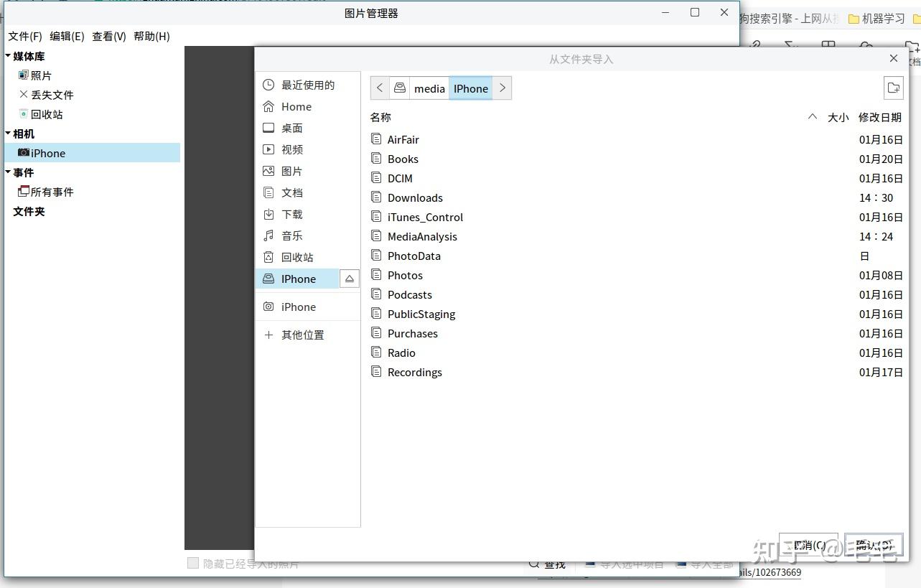Close the 从文件夹导入 dialog
The height and width of the screenshot is (588, 921).
pyautogui.click(x=893, y=59)
